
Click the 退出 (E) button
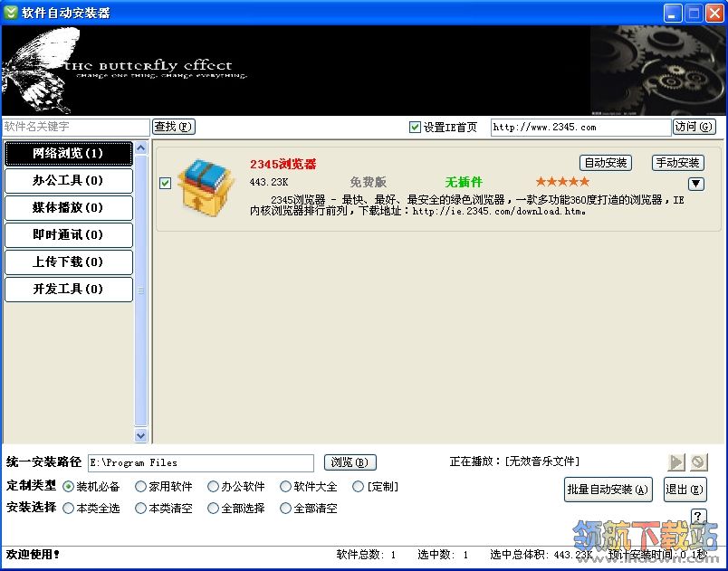click(x=685, y=490)
